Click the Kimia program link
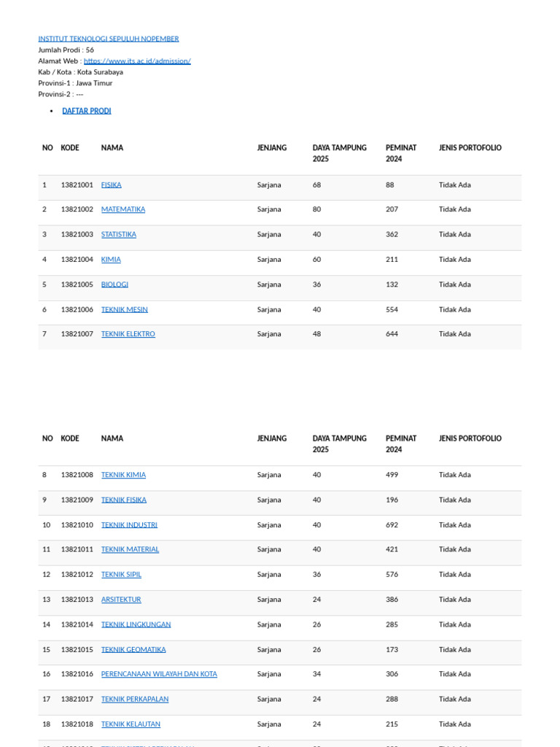Screen dimensions: 560x747 tap(111, 260)
